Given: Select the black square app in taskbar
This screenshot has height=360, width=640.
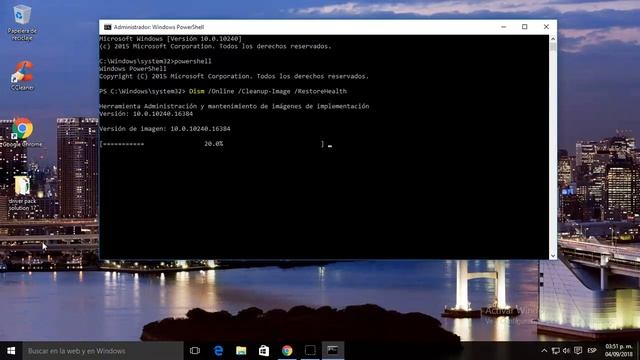Looking at the screenshot, I should 310,351.
